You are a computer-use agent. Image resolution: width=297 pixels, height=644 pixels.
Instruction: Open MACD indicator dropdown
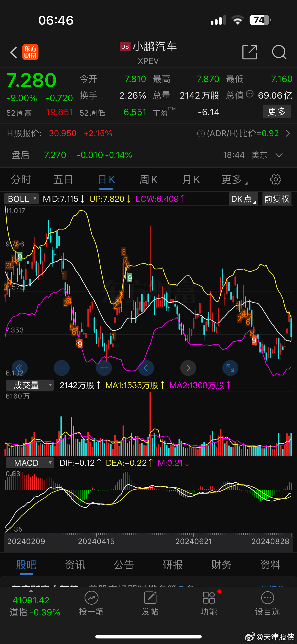(x=30, y=463)
